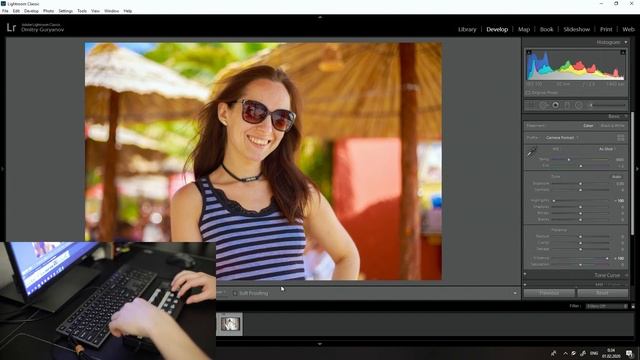640x360 pixels.
Task: Toggle the Tone Curve panel on/off switch
Action: tap(525, 275)
